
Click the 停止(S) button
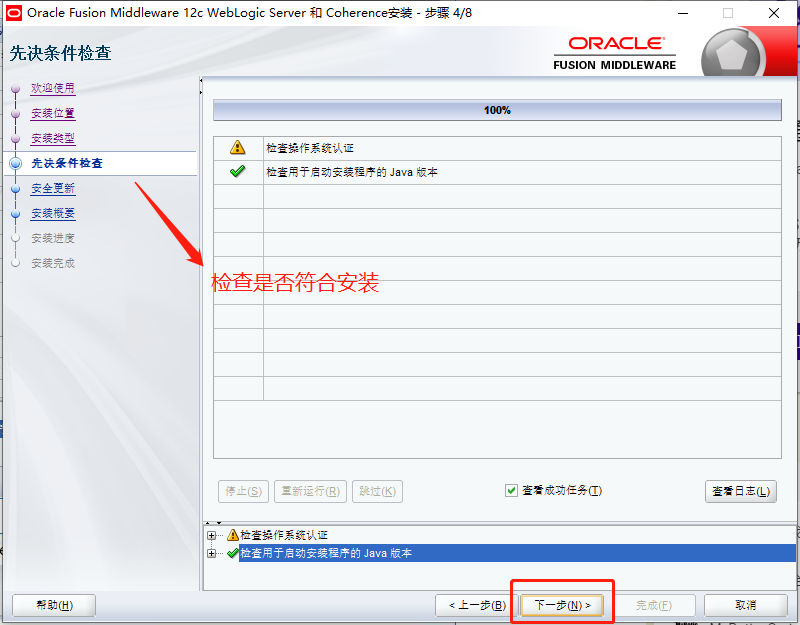243,491
